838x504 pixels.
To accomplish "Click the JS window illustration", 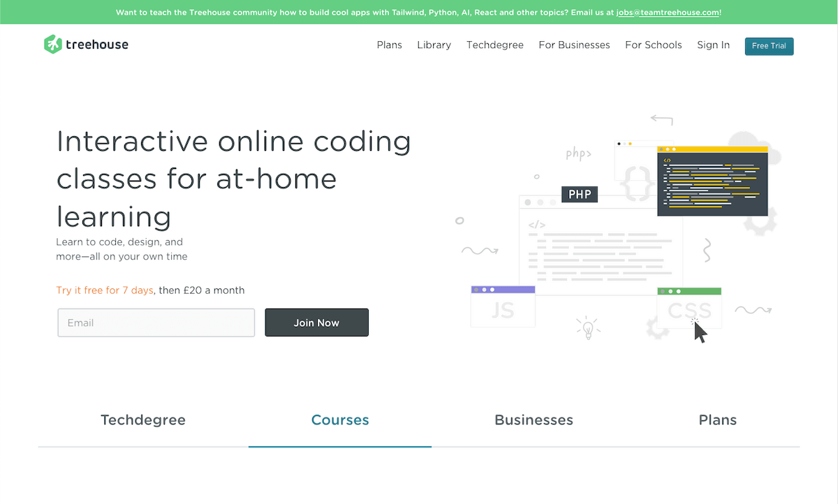I will pos(503,306).
